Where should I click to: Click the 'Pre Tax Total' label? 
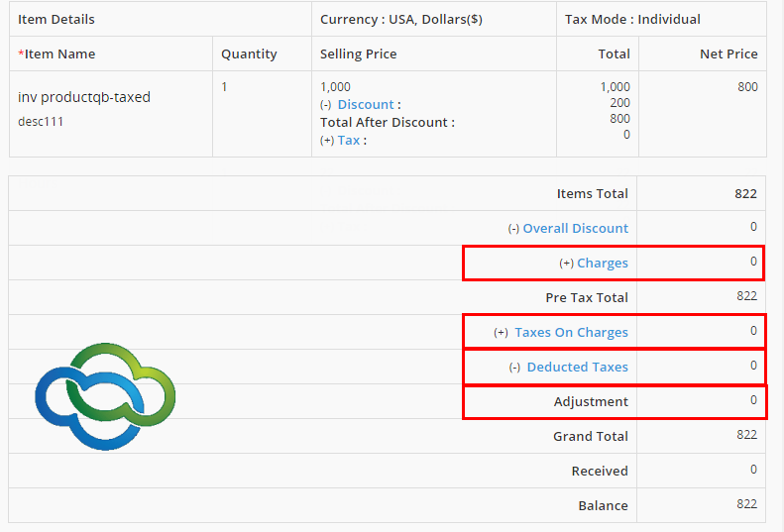point(587,297)
